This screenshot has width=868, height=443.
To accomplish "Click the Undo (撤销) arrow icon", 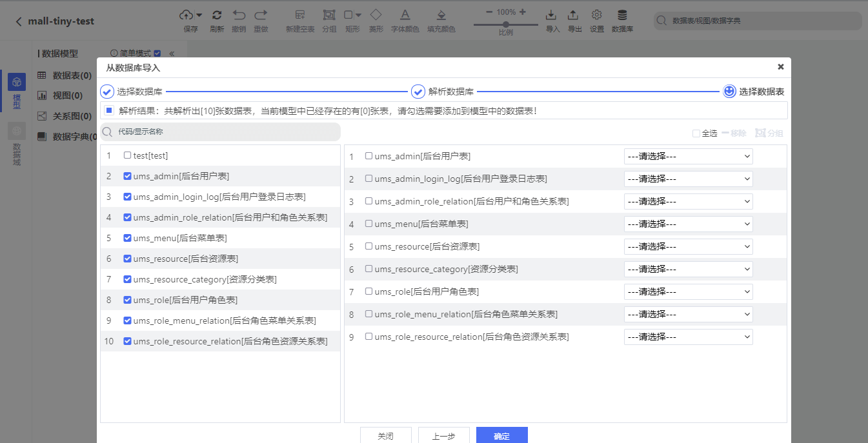I will [239, 15].
